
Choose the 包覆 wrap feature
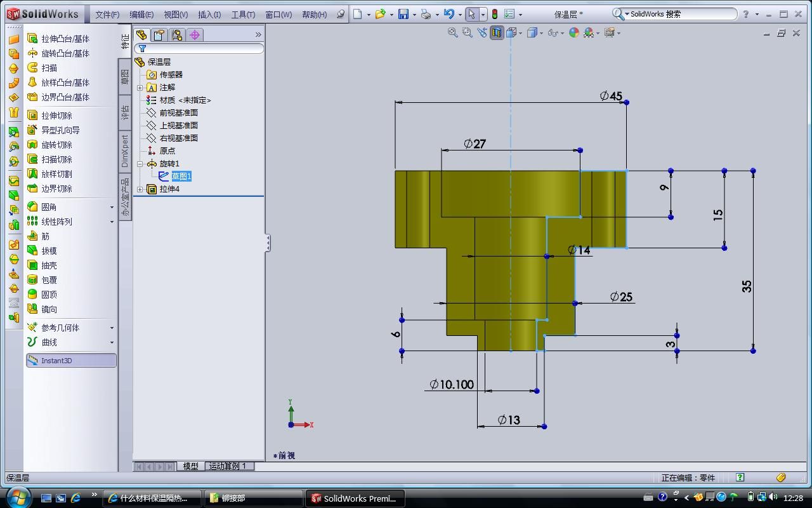[x=43, y=280]
